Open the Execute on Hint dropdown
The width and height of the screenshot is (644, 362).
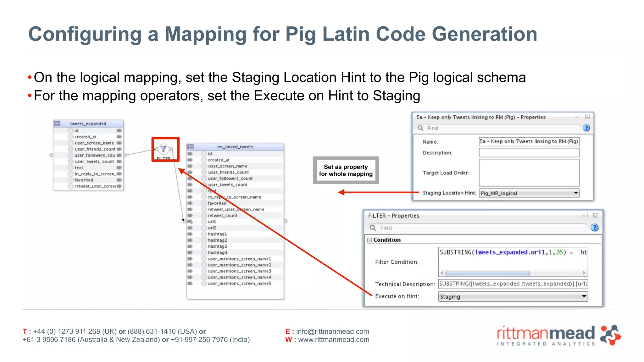(x=584, y=296)
